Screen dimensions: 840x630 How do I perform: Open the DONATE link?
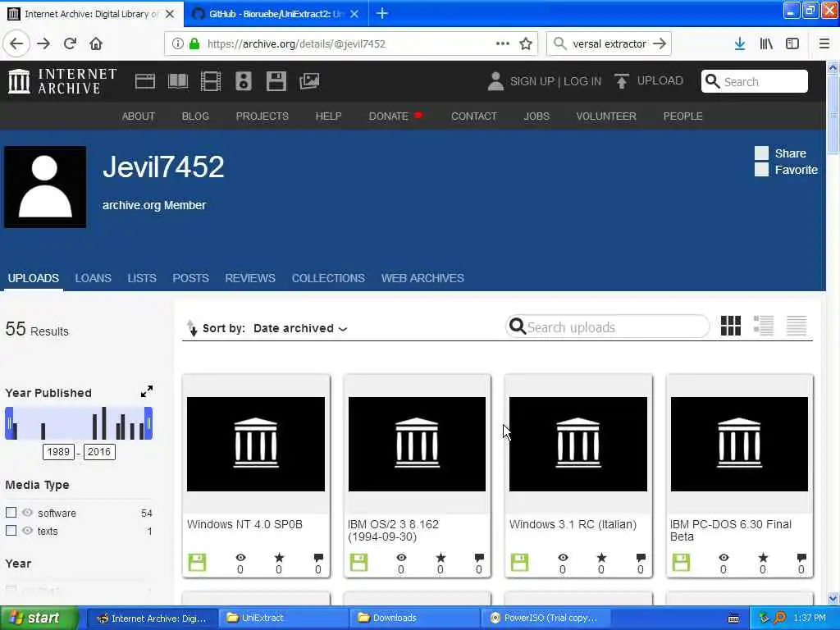pos(388,116)
